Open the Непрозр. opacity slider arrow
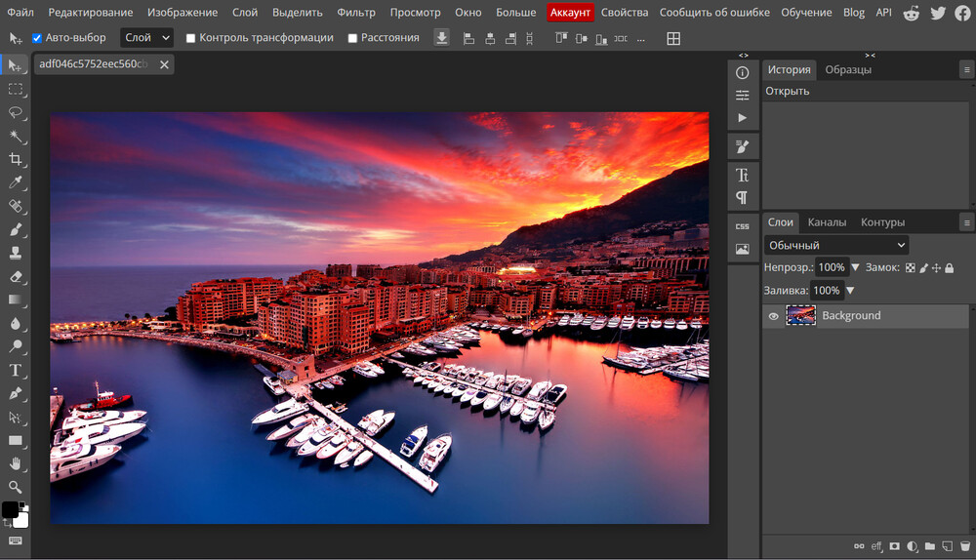The image size is (976, 560). 855,267
